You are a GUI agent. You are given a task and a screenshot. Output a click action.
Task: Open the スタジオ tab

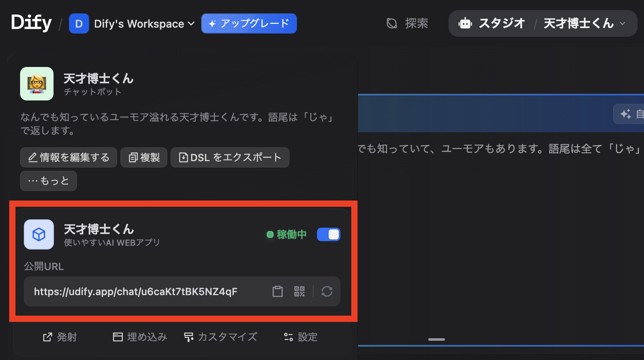tap(492, 23)
